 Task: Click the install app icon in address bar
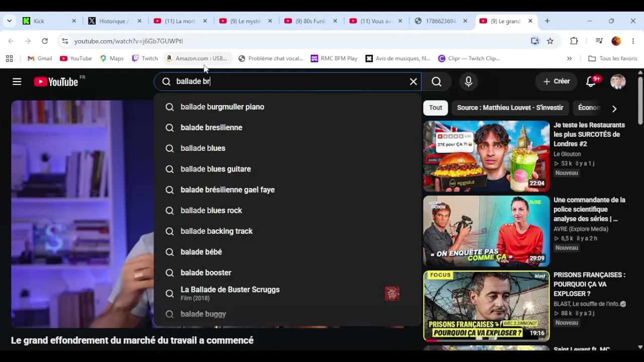tap(535, 41)
